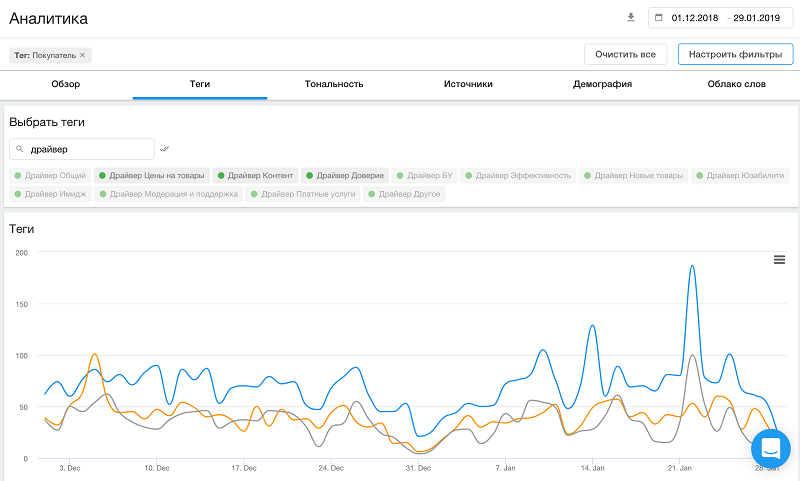Viewport: 800px width, 481px height.
Task: Open the date range picker
Action: click(x=722, y=18)
